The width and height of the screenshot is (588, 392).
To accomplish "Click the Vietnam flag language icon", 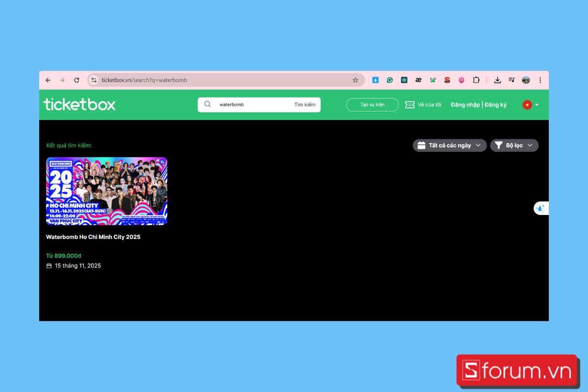I will [527, 104].
